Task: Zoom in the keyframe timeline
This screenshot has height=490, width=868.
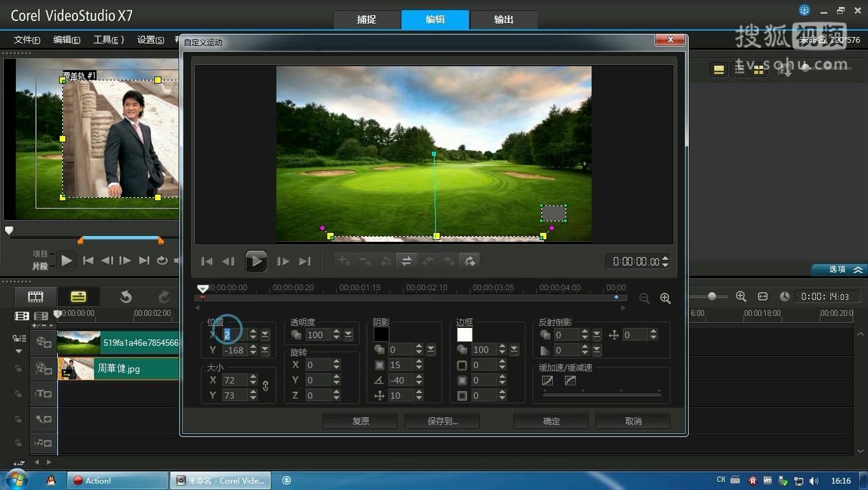Action: 665,299
